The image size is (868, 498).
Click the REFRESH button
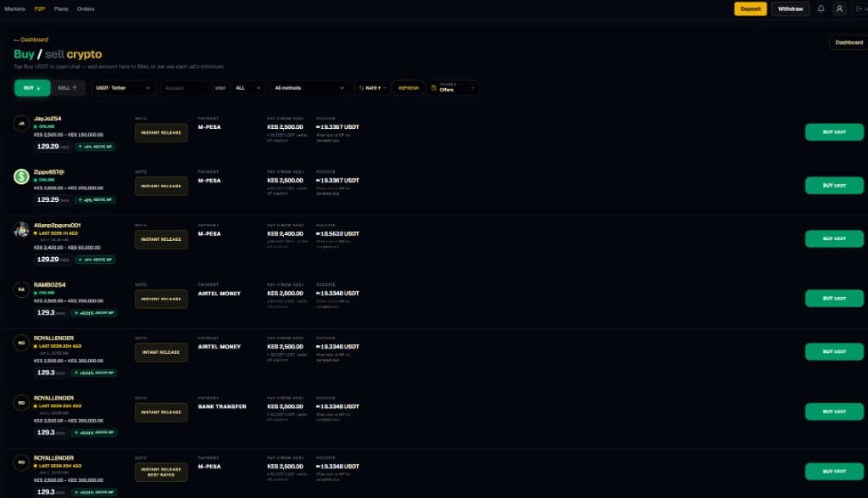pos(409,88)
